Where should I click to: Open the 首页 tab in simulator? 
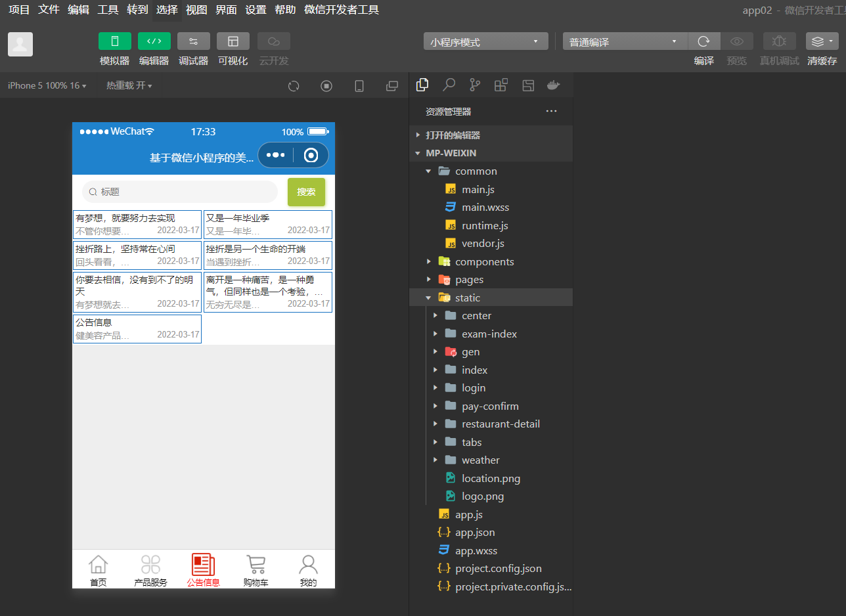[x=98, y=570]
